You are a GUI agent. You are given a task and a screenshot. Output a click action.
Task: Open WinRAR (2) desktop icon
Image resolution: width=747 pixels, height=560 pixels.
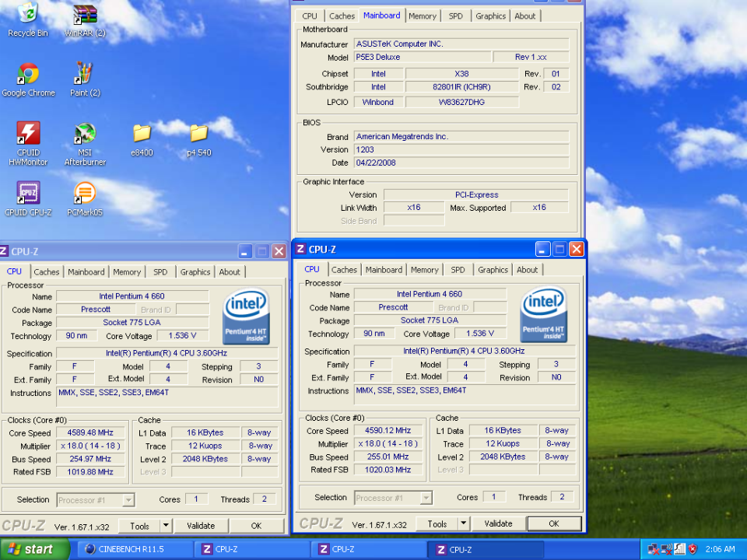point(85,20)
